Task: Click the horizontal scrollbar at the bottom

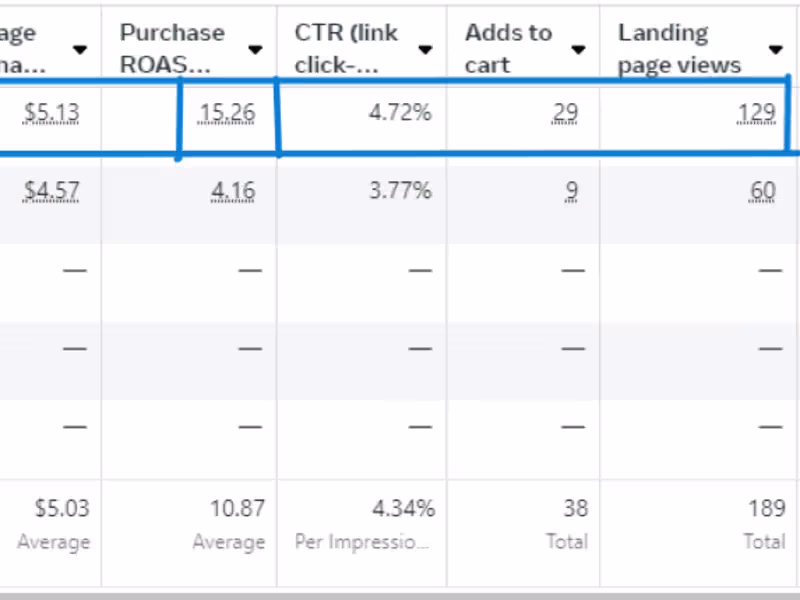Action: pyautogui.click(x=400, y=593)
